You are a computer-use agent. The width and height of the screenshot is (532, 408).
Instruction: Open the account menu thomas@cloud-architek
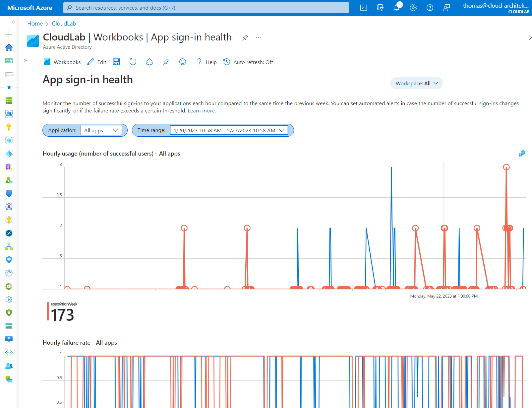tap(496, 8)
